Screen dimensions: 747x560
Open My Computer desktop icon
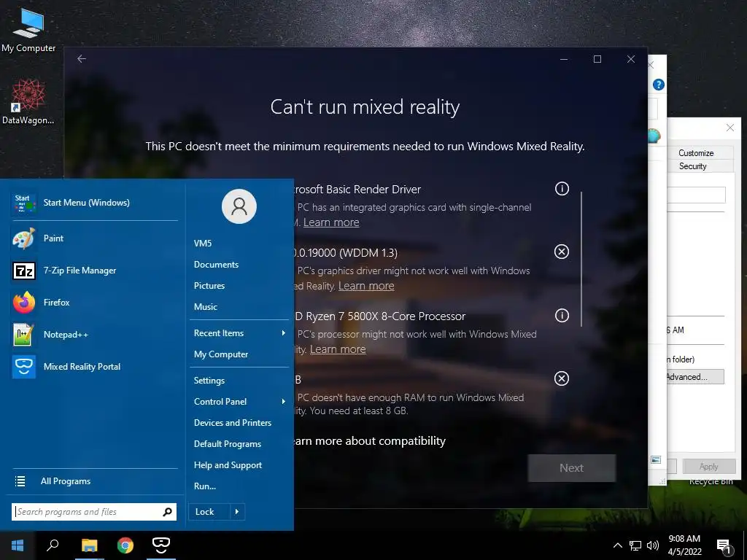point(28,29)
